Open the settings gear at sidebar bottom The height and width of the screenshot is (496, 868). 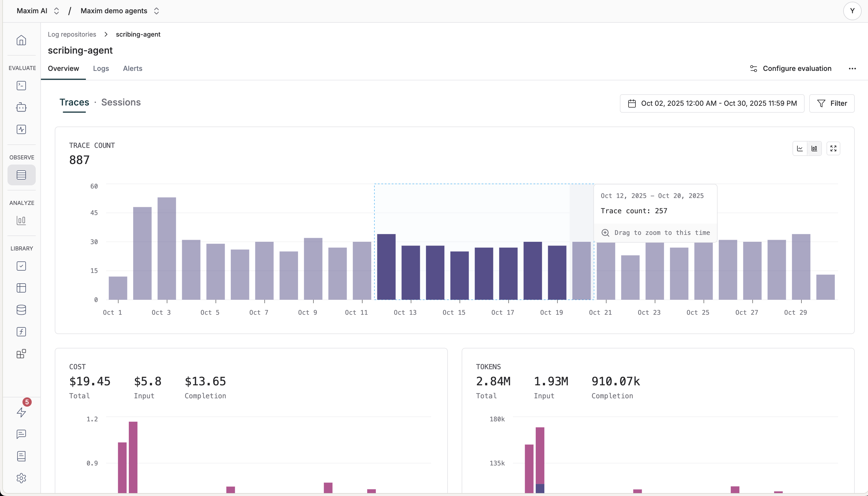[21, 478]
